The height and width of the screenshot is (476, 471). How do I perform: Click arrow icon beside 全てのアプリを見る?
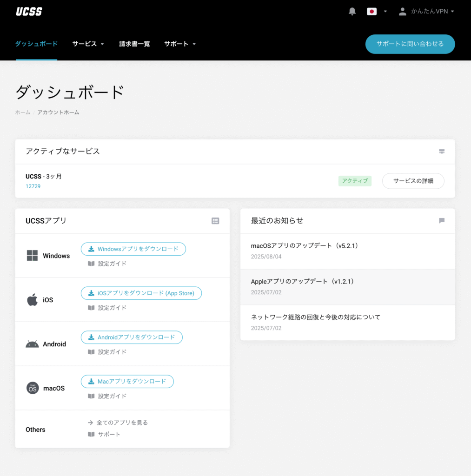pos(91,423)
